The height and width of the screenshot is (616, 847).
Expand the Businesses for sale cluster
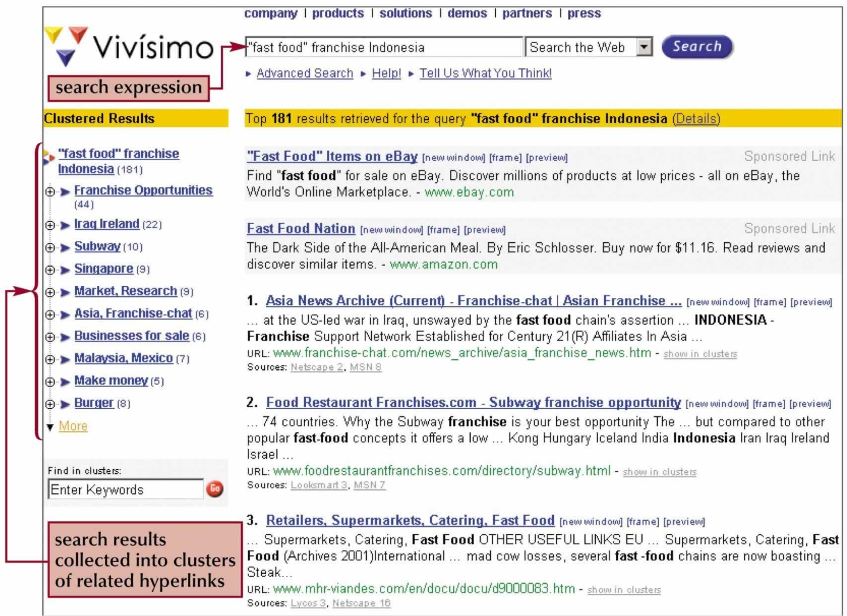(50, 337)
